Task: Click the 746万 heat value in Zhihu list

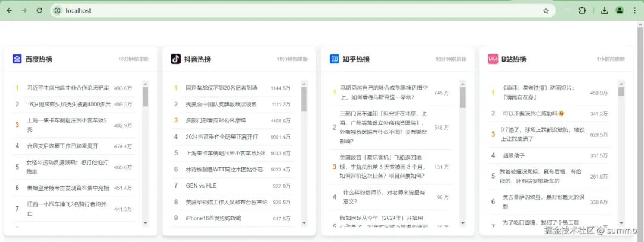Action: click(x=441, y=93)
